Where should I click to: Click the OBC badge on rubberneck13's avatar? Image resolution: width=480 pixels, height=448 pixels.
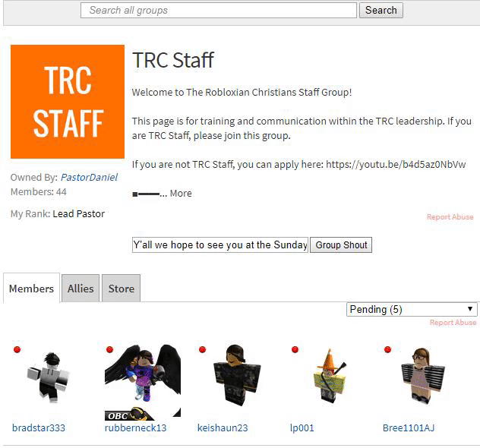tap(128, 415)
